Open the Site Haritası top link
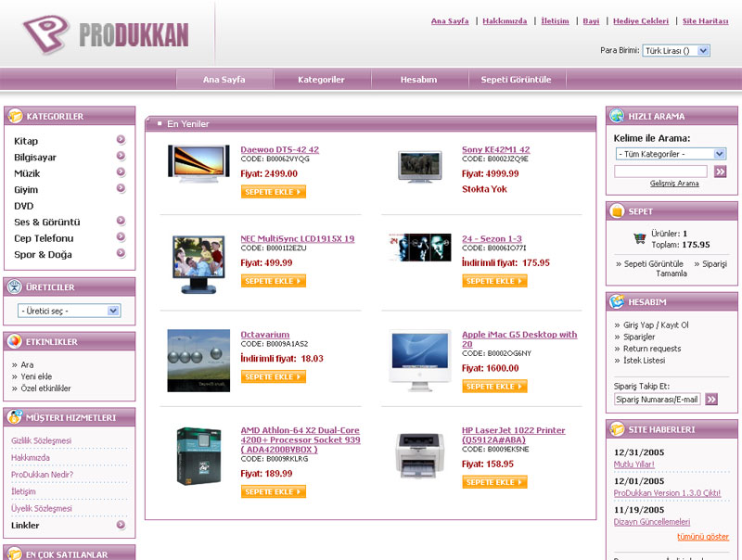The image size is (742, 560). 705,20
